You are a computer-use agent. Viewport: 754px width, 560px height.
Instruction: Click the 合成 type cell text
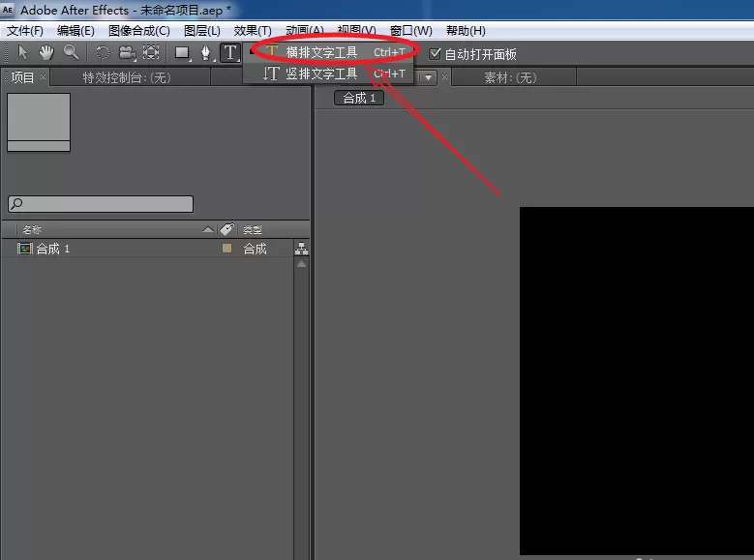pyautogui.click(x=255, y=249)
